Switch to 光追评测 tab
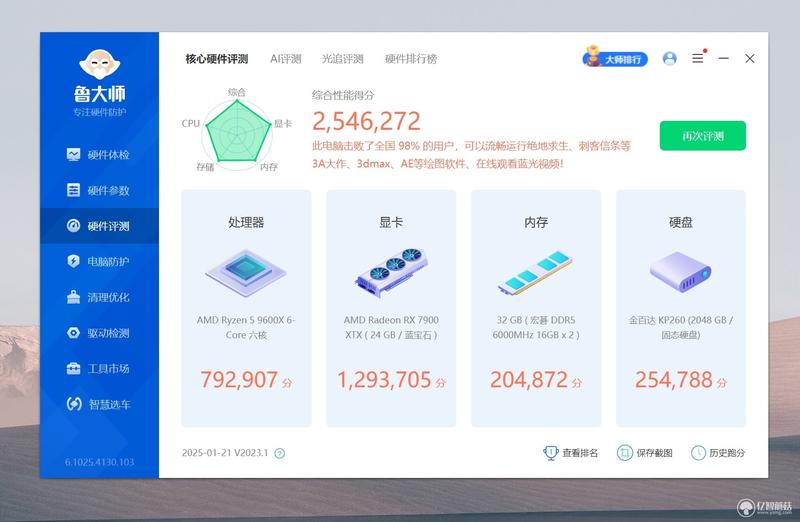Viewport: 800px width, 522px height. pyautogui.click(x=342, y=59)
